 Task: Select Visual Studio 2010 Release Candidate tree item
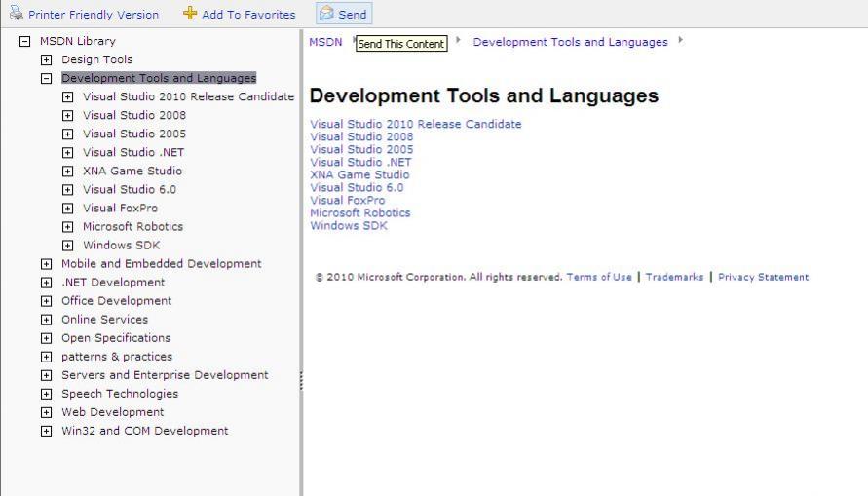click(x=188, y=96)
